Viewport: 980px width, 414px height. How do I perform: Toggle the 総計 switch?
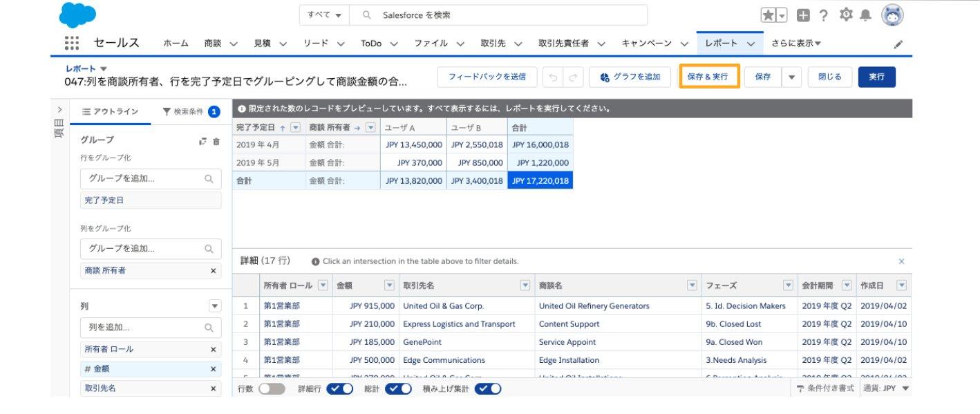tap(398, 388)
